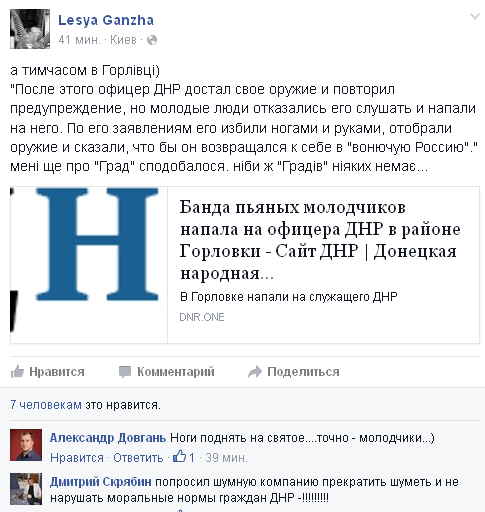Open Александр Довгань's profile link
Screen dimensions: 485x512
coord(108,438)
